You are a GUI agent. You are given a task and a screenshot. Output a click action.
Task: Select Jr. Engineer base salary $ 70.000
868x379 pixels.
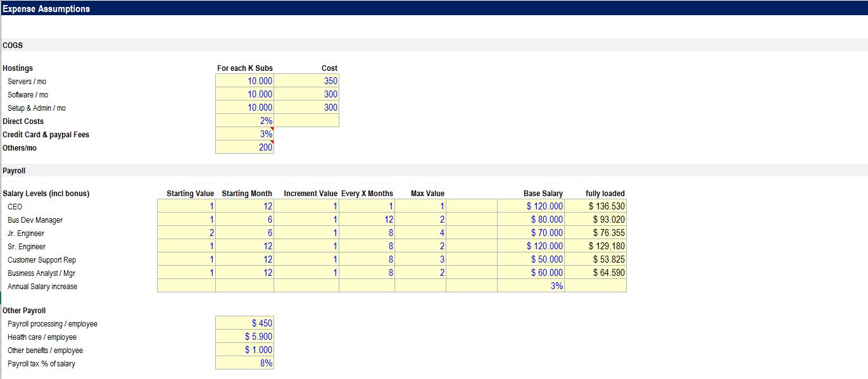pyautogui.click(x=531, y=233)
